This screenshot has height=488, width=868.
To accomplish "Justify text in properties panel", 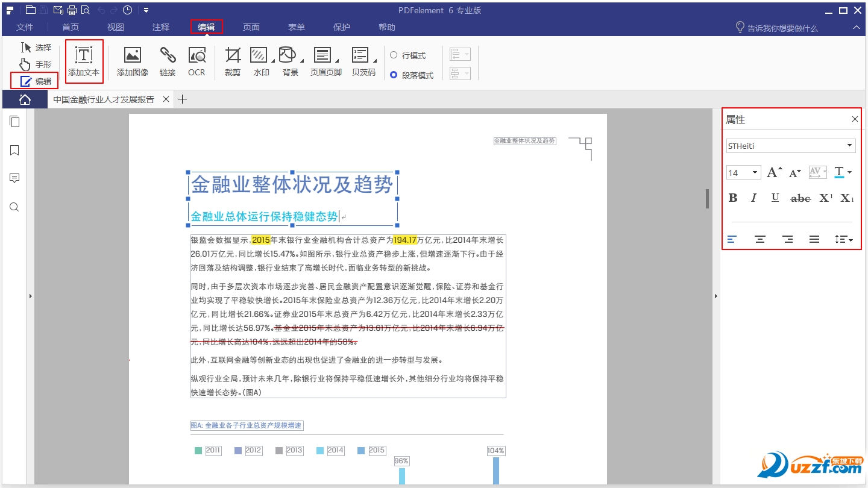I will tap(814, 240).
